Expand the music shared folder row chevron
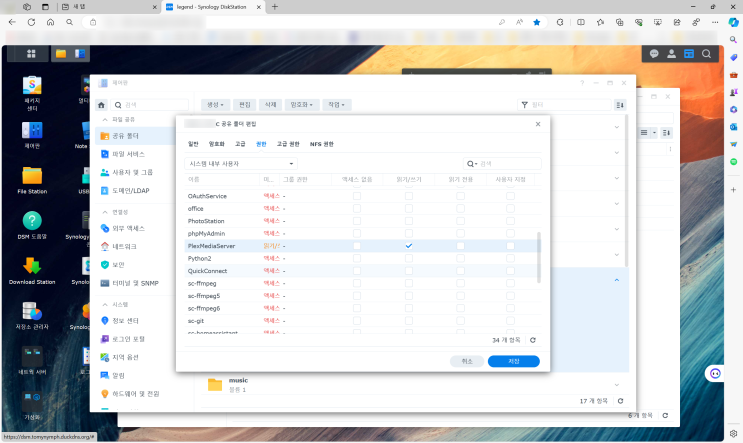The image size is (743, 443). pos(616,385)
